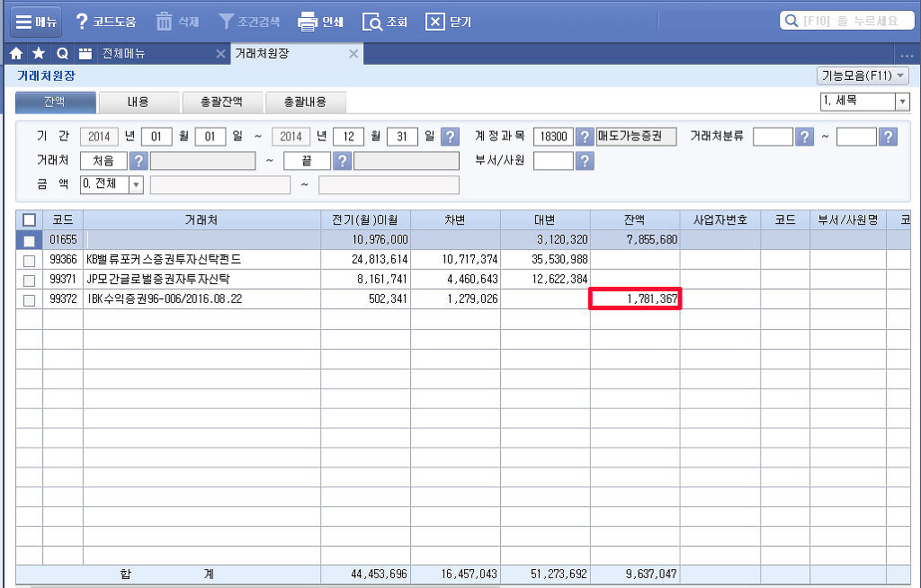Click the end month field 12
The height and width of the screenshot is (588, 921).
[x=348, y=137]
